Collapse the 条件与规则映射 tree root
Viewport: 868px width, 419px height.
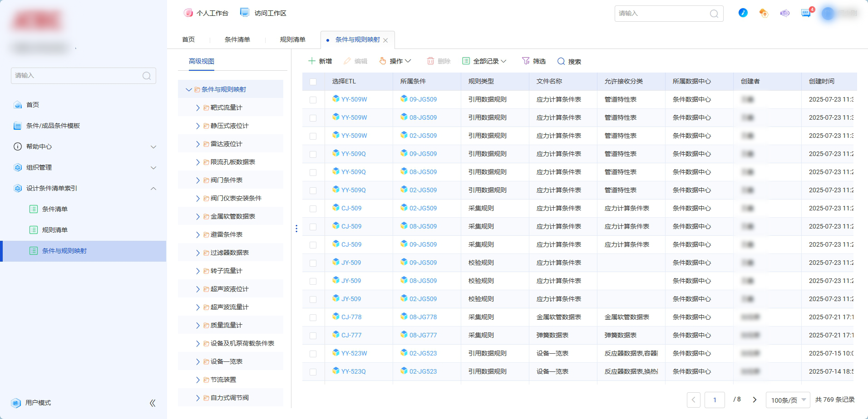pyautogui.click(x=189, y=90)
